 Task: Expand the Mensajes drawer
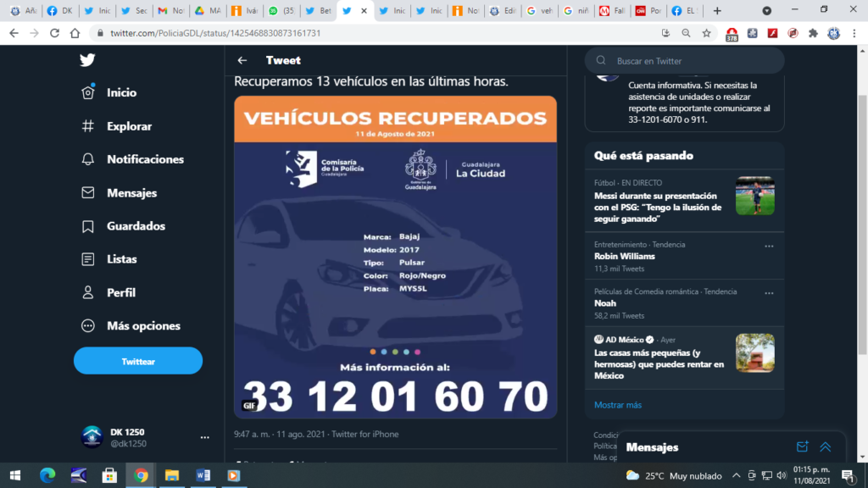[x=825, y=447]
